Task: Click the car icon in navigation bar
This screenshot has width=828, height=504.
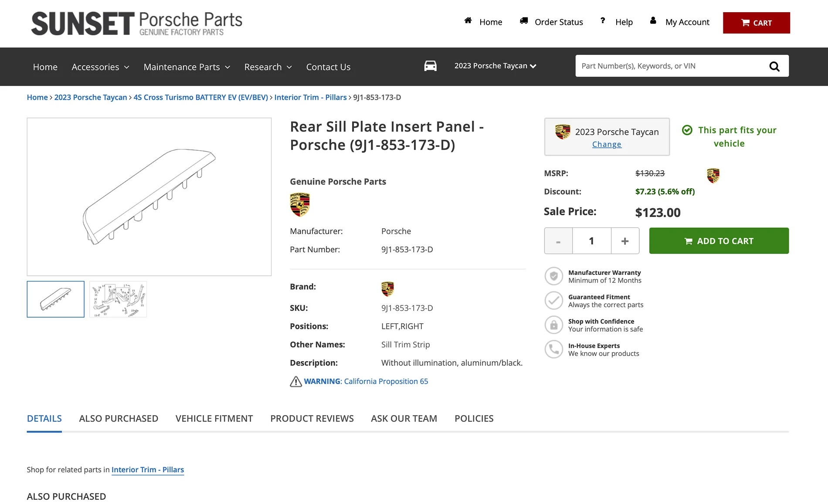Action: tap(430, 66)
